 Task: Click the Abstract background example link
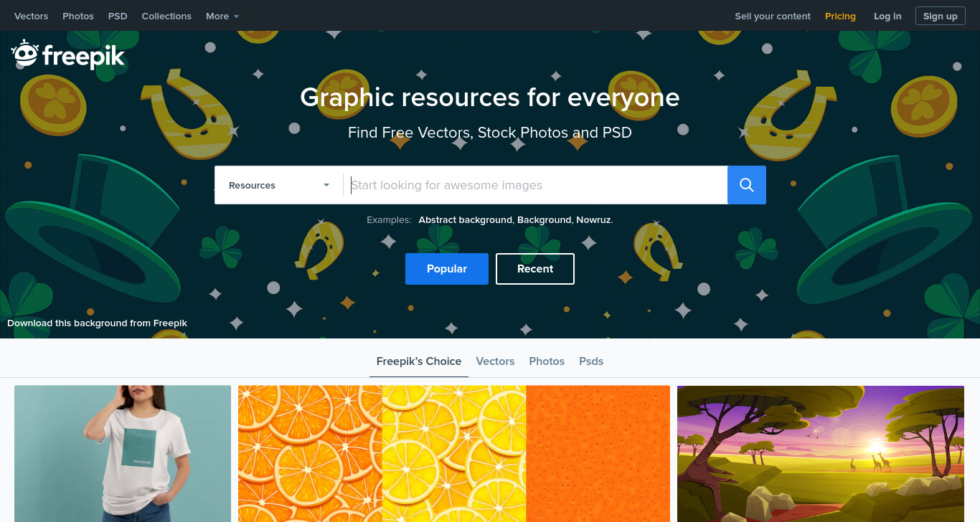pyautogui.click(x=466, y=220)
